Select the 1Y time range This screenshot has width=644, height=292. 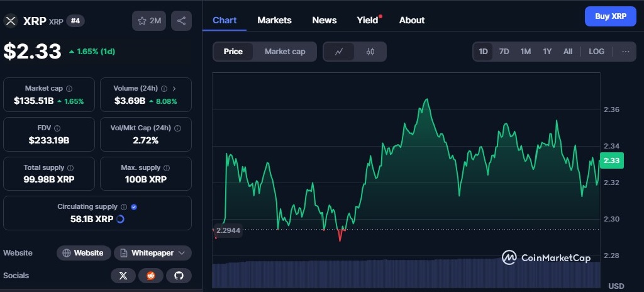pyautogui.click(x=547, y=52)
